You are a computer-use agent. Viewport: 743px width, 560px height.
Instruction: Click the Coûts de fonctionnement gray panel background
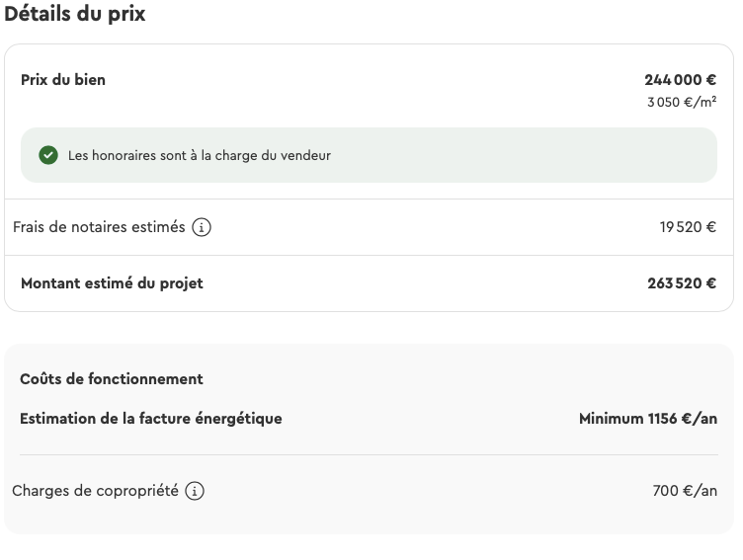369,440
